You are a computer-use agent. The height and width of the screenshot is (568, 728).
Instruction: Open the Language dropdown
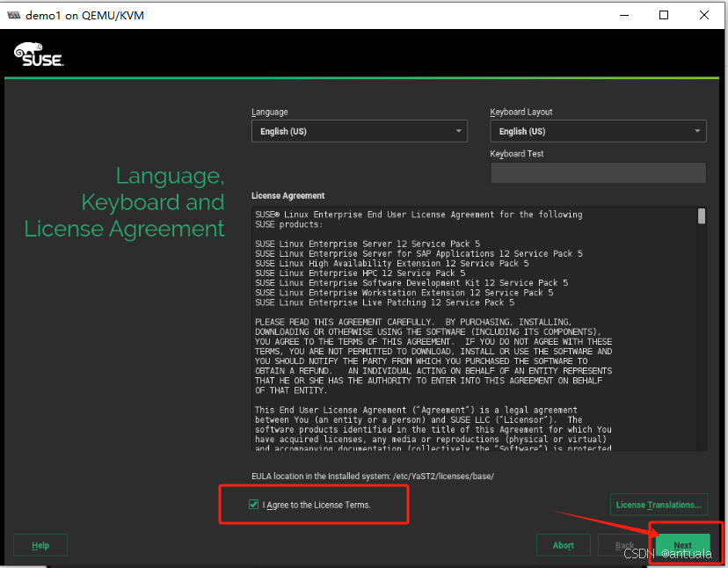pyautogui.click(x=360, y=131)
